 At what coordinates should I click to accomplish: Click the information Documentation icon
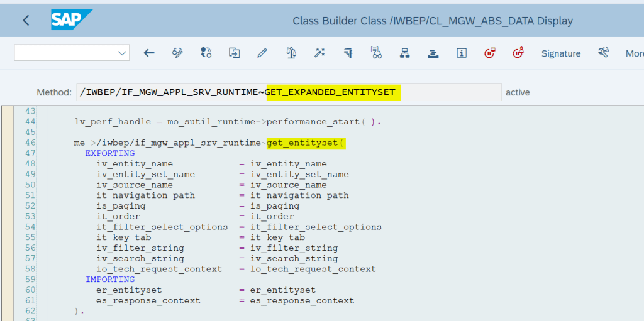point(462,53)
